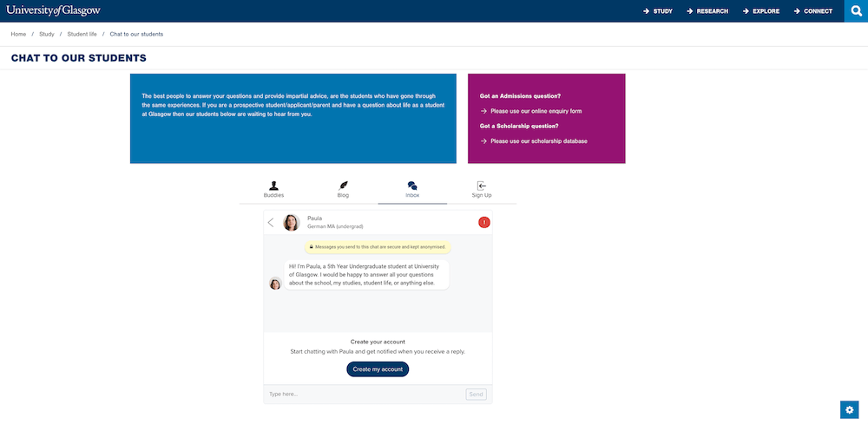
Task: Click Paula's introductory chat message
Action: [x=366, y=274]
